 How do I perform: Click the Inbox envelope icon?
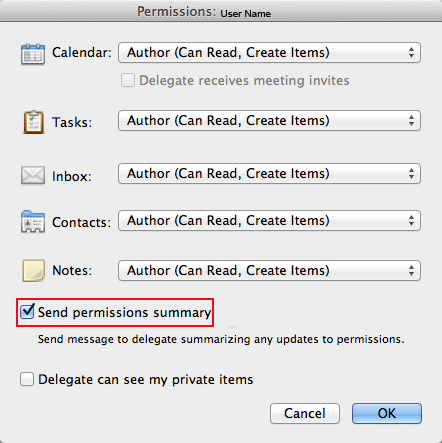click(33, 175)
